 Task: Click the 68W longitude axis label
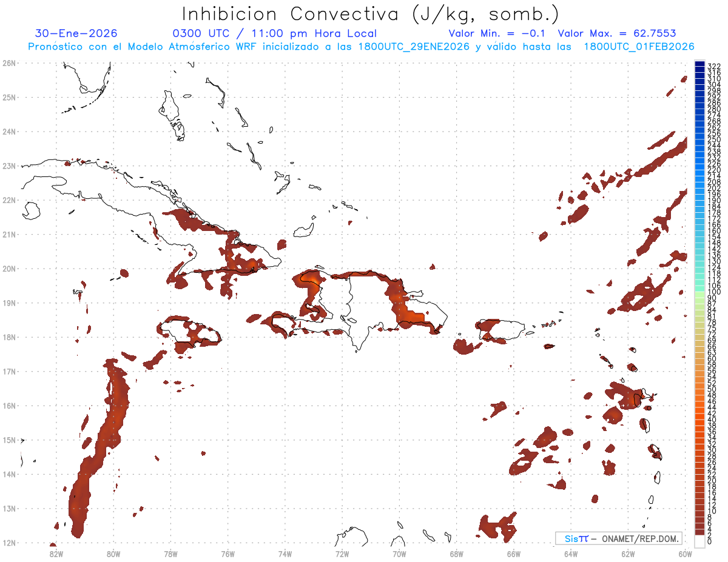[456, 554]
